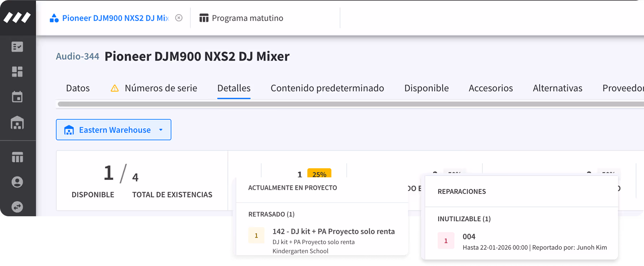Open repair entry 004
The height and width of the screenshot is (266, 644).
pyautogui.click(x=469, y=236)
